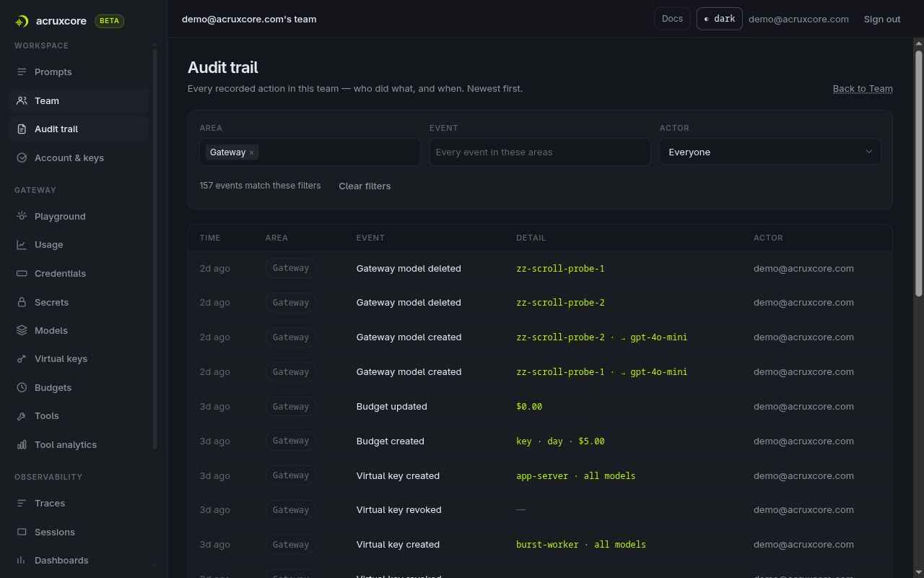
Task: Click Gateway tag in Budget created row
Action: pyautogui.click(x=291, y=441)
